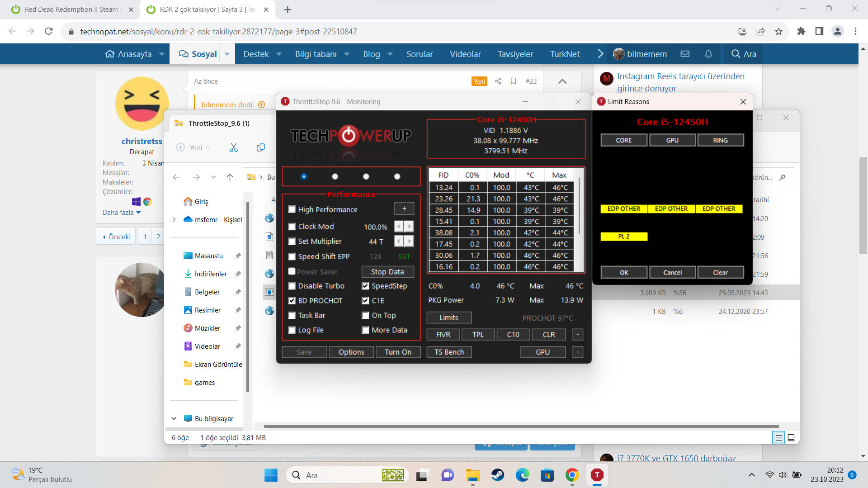Screen dimensions: 868x488
Task: Open forum notifications bell
Action: [708, 54]
